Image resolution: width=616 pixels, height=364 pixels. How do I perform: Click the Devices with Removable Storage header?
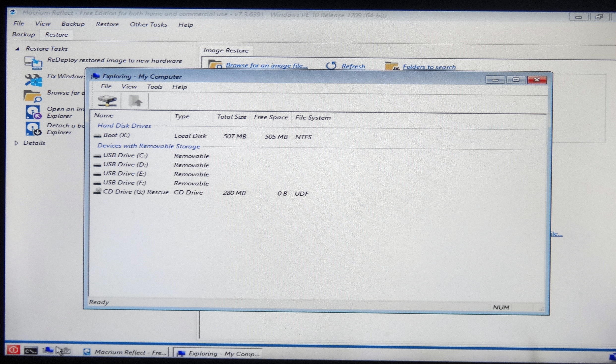[149, 146]
